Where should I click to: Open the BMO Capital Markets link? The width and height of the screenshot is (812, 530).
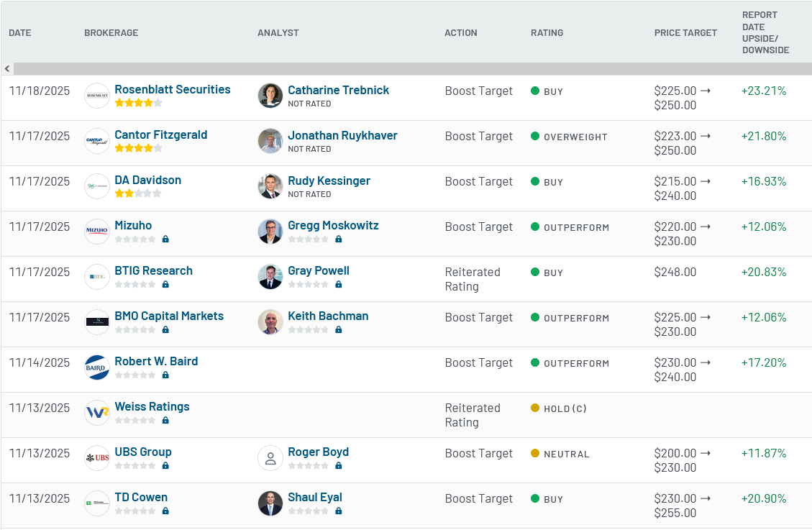pos(169,316)
